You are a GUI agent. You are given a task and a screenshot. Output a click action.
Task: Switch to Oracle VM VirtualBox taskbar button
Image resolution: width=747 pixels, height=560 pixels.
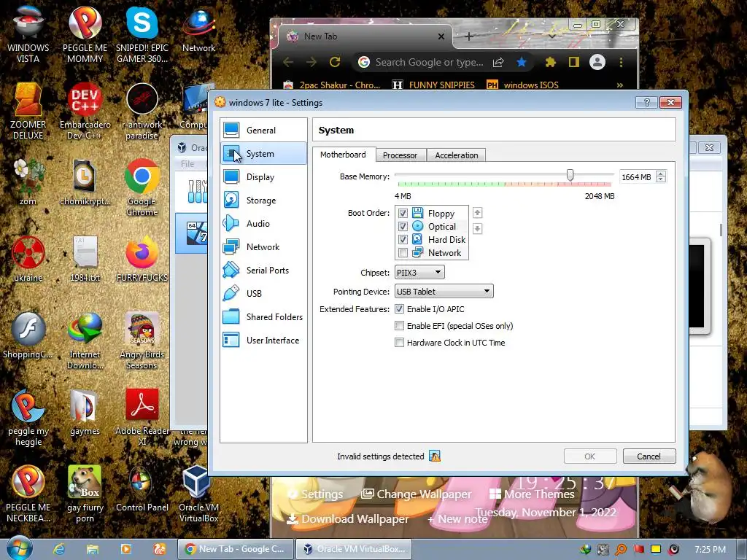(354, 549)
